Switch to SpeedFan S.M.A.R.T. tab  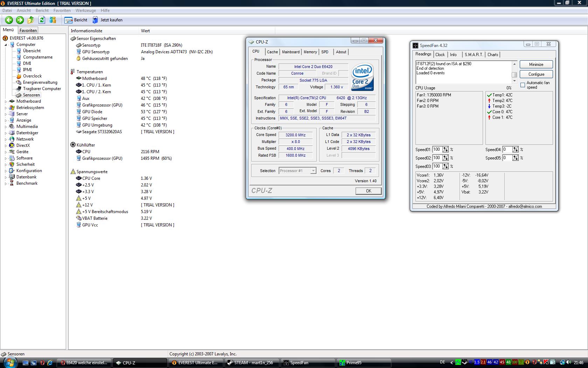[474, 55]
